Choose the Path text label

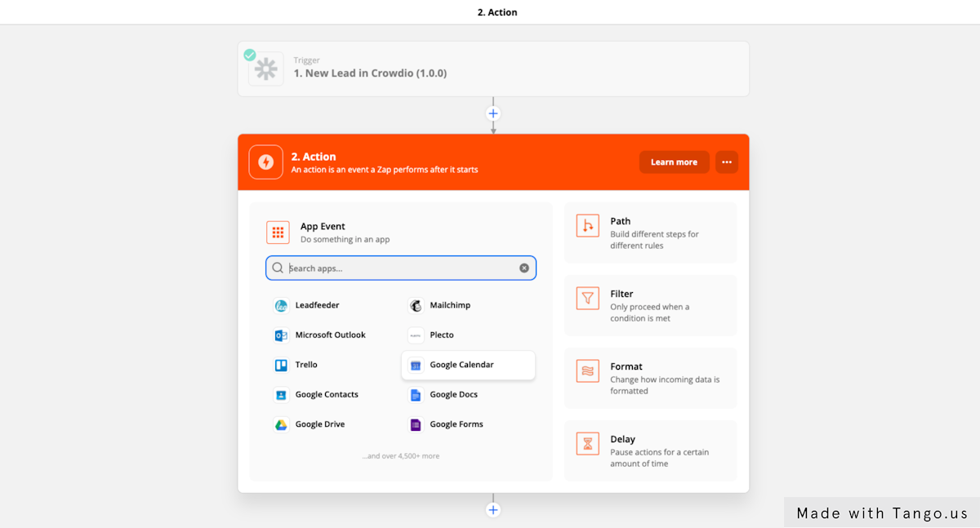click(620, 221)
